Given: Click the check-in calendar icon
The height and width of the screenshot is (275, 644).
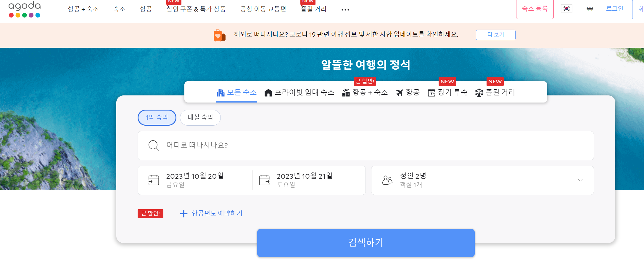Looking at the screenshot, I should tap(154, 180).
